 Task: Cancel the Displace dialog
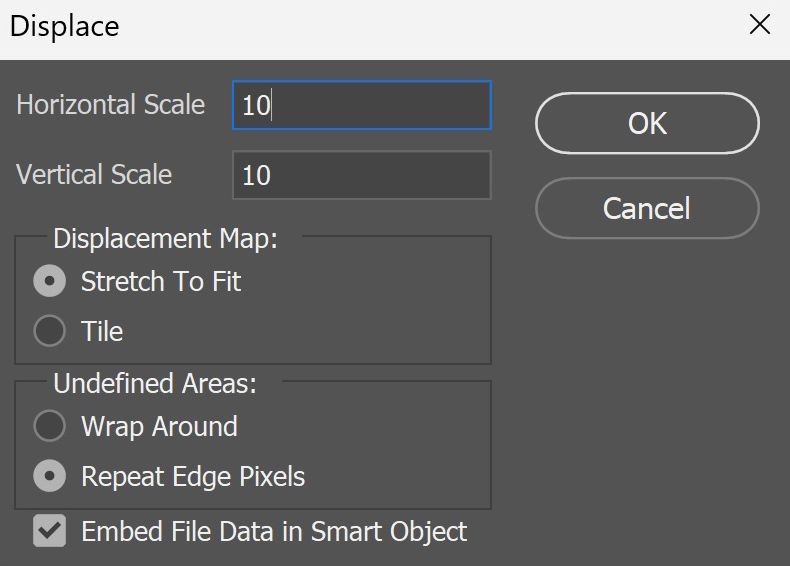(647, 208)
